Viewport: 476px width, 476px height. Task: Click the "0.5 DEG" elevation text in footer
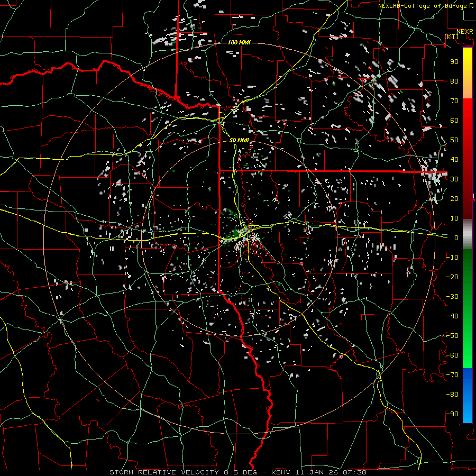tap(240, 472)
